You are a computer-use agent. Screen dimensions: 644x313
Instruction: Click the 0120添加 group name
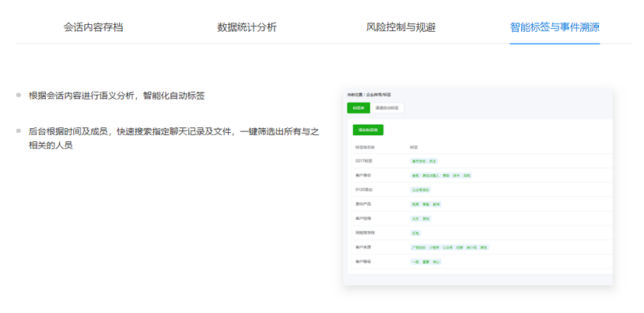365,190
